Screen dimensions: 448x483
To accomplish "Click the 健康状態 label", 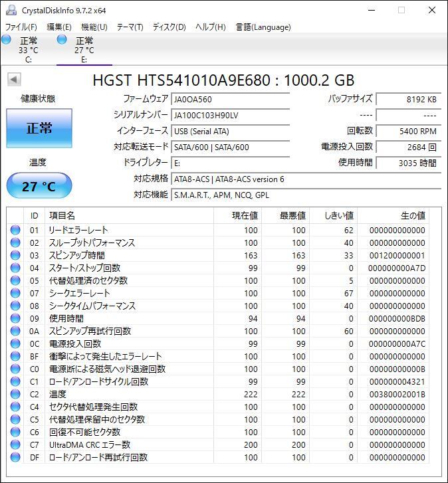I will tap(38, 98).
